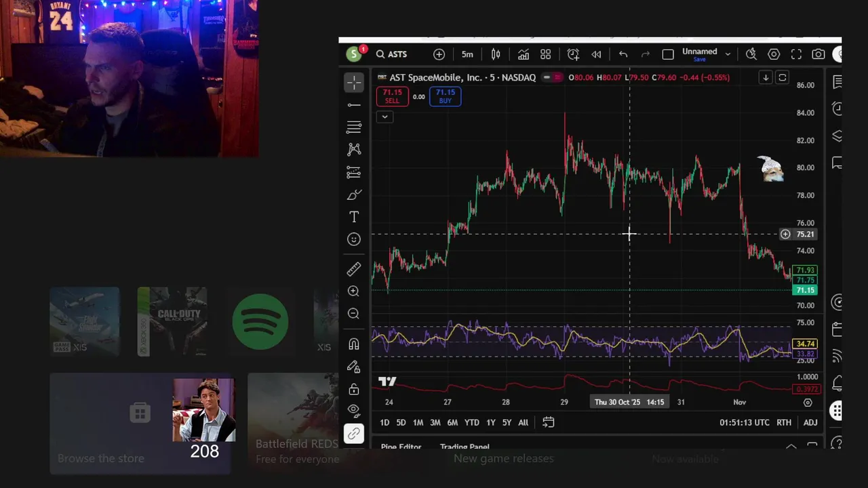The image size is (868, 488).
Task: Select the patterns drawing tool
Action: pos(354,150)
